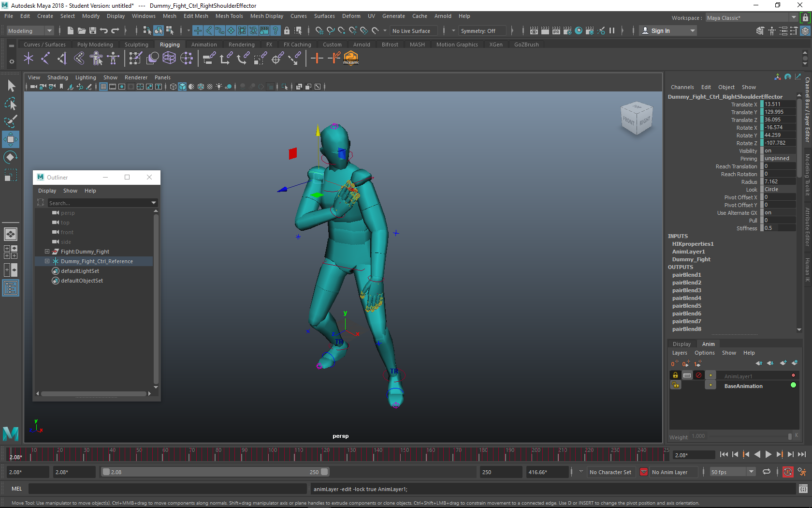This screenshot has width=812, height=508.
Task: Click the Save scene icon
Action: [93, 31]
